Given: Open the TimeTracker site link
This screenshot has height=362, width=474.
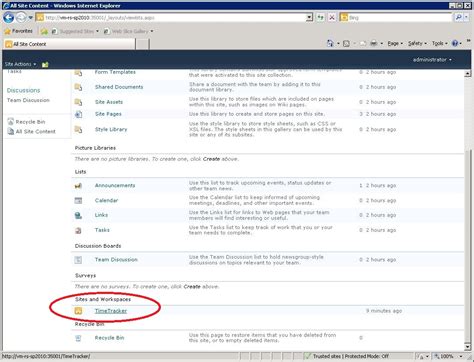Looking at the screenshot, I should coord(111,311).
